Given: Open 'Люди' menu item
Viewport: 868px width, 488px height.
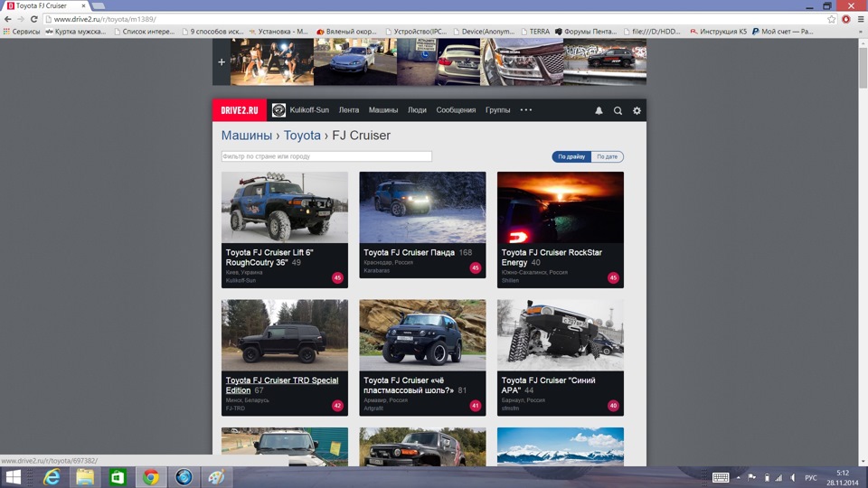Looking at the screenshot, I should (417, 110).
